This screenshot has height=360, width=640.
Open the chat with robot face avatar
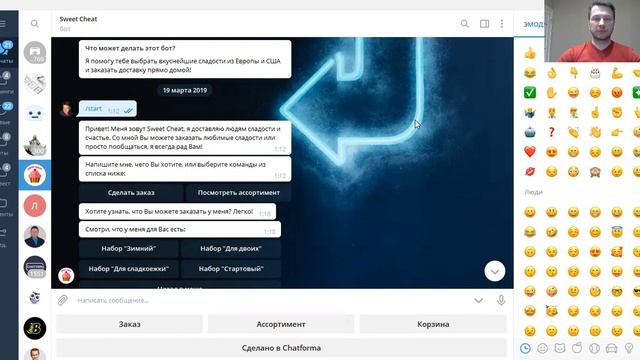pos(35,114)
